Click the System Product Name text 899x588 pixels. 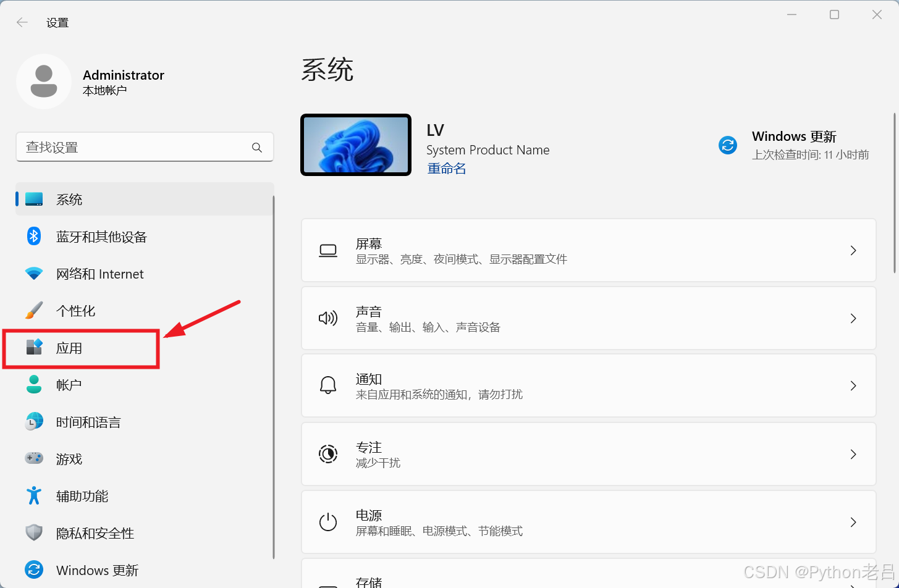coord(488,150)
